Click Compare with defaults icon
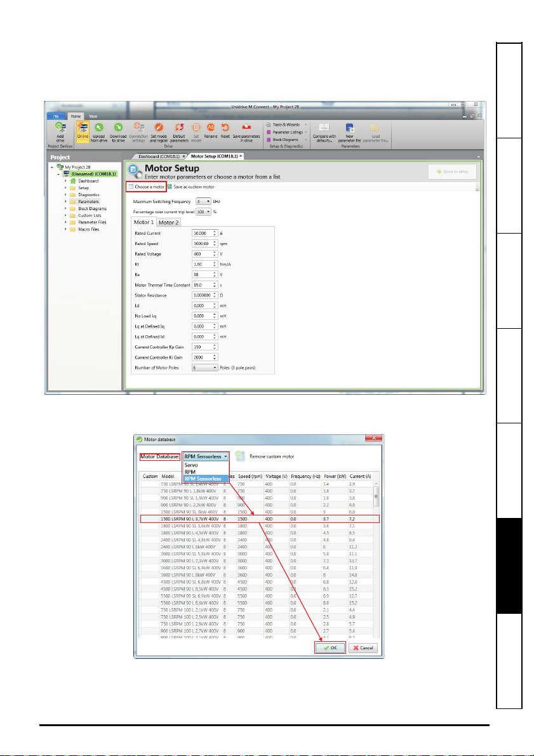 (x=324, y=128)
